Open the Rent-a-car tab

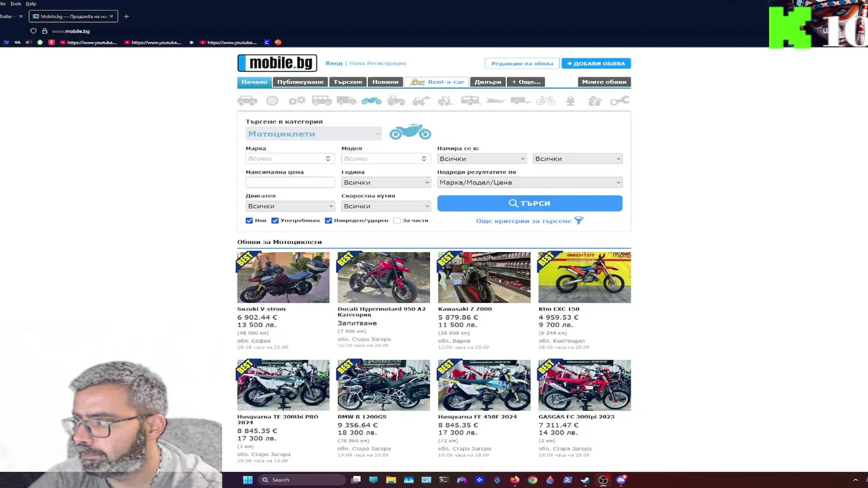[x=437, y=82]
